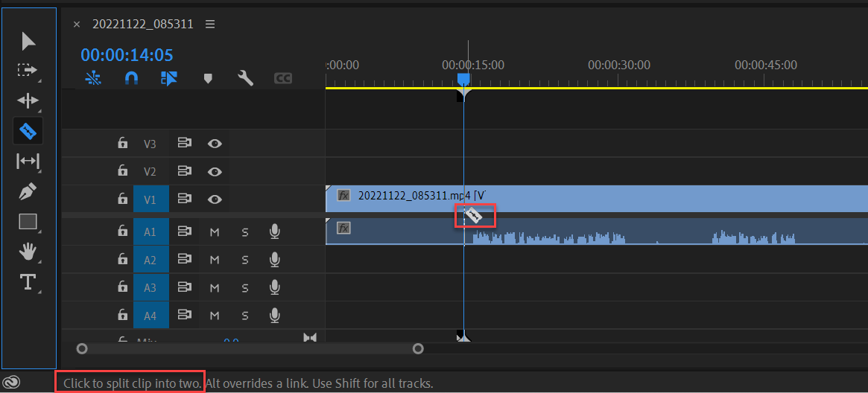This screenshot has width=868, height=393.
Task: Toggle sync lock for V2
Action: click(184, 171)
